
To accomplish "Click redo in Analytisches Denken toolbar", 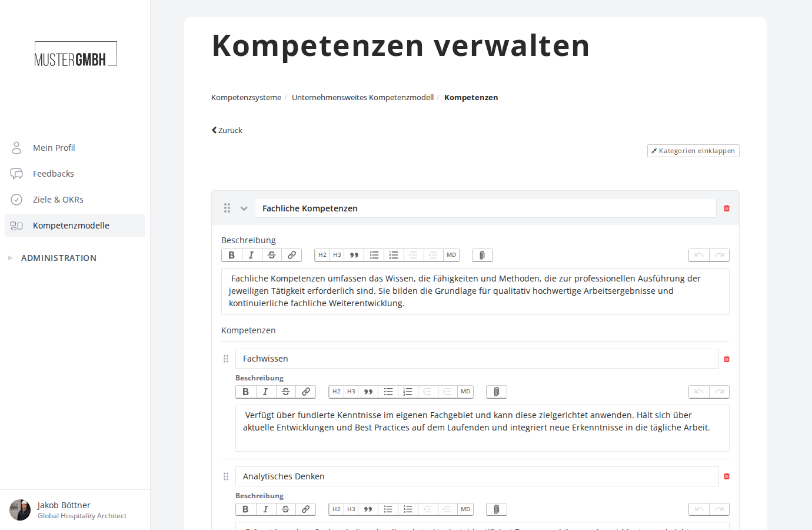I will coord(720,509).
